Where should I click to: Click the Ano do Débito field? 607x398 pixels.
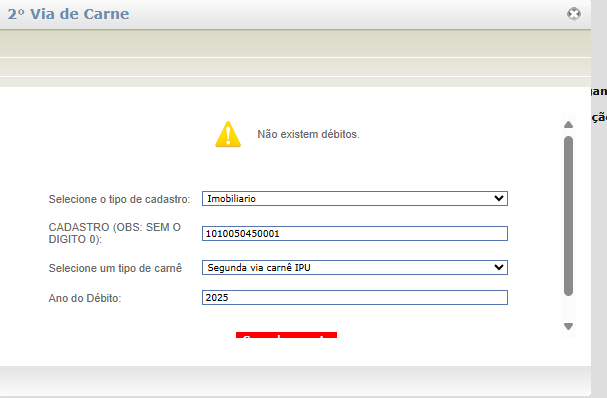tap(355, 297)
